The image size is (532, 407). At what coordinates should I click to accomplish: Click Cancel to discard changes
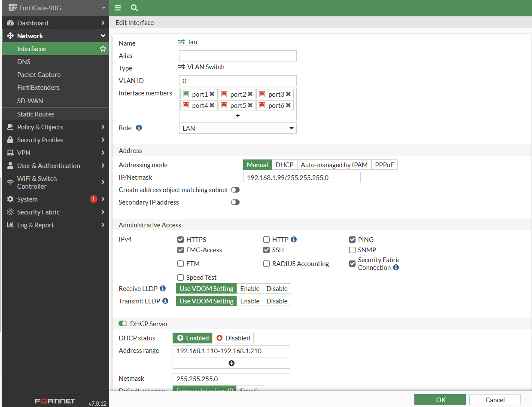tap(495, 400)
